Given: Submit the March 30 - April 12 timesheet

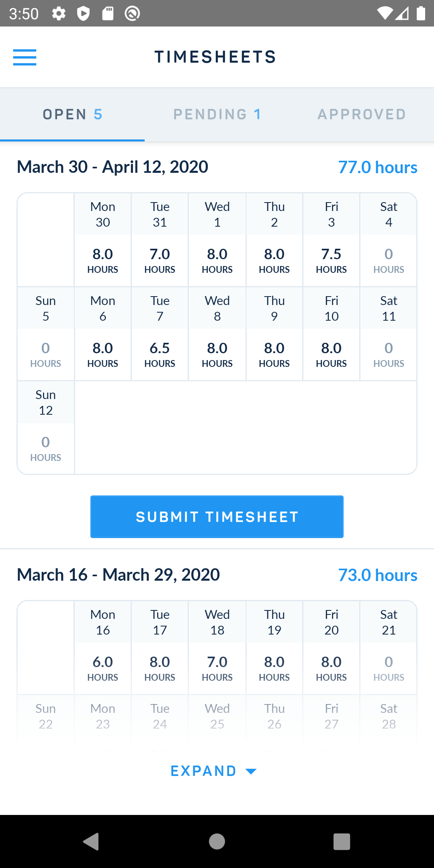Looking at the screenshot, I should point(217,517).
